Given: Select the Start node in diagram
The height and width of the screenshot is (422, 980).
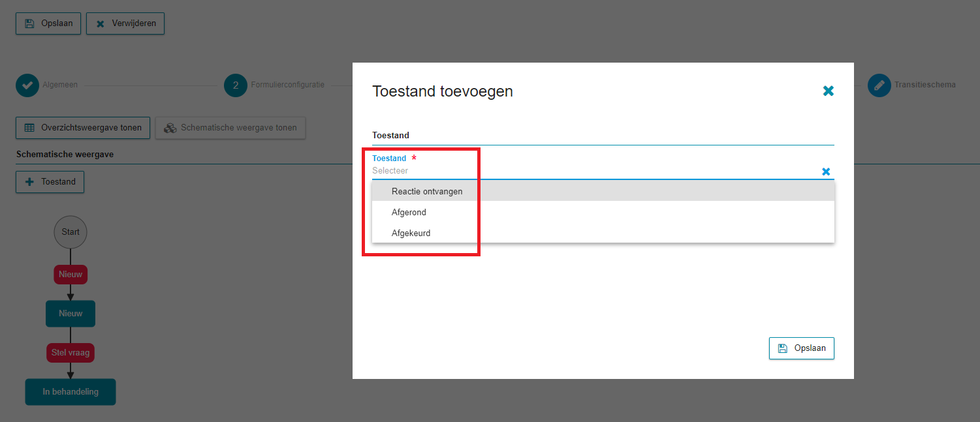Looking at the screenshot, I should pos(71,232).
